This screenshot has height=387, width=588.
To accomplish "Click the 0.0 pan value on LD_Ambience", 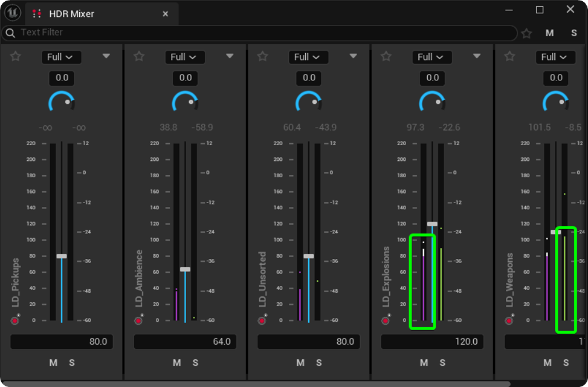I will coord(186,78).
